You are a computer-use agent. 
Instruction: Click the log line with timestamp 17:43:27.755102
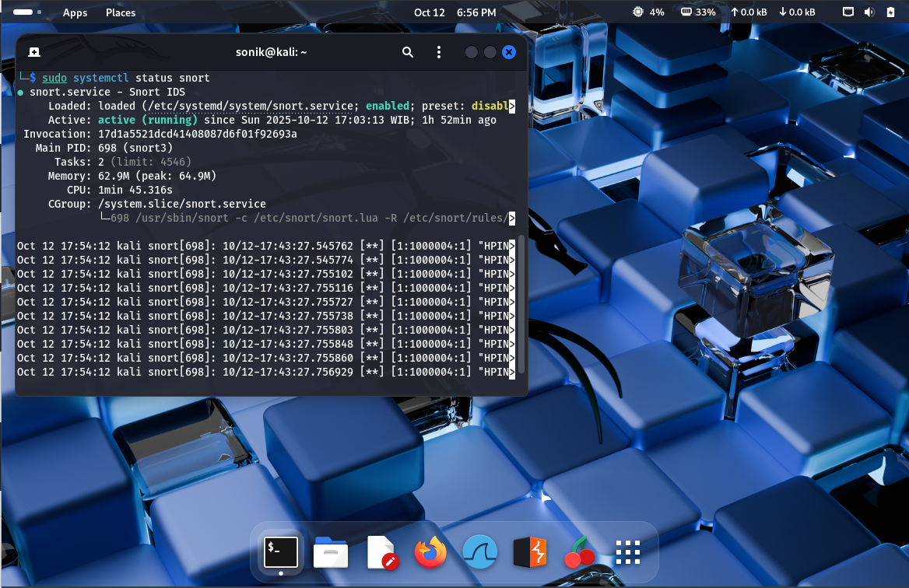pos(265,274)
